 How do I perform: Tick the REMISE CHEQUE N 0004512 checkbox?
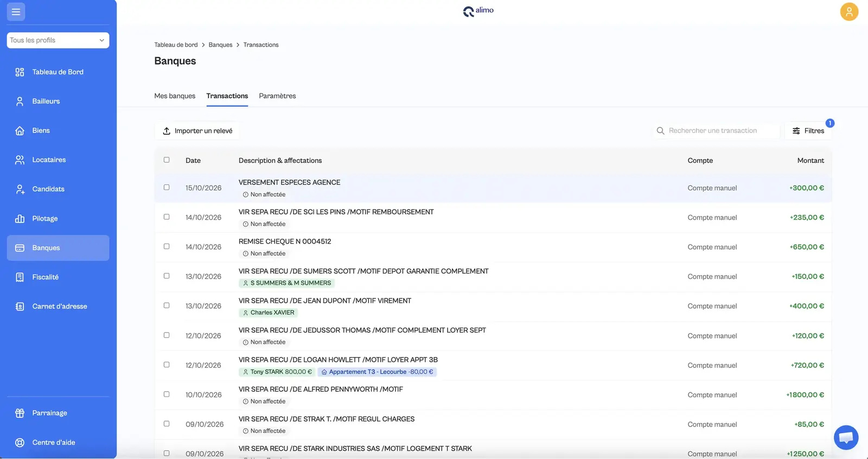(x=167, y=246)
